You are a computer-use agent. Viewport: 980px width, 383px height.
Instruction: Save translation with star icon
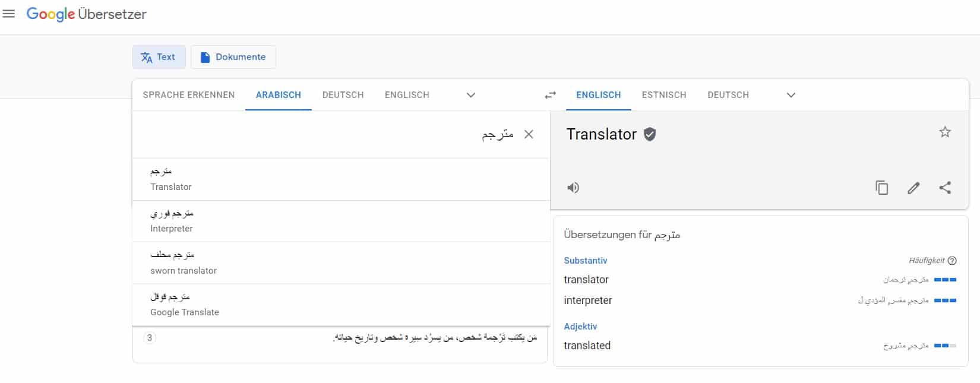coord(945,132)
